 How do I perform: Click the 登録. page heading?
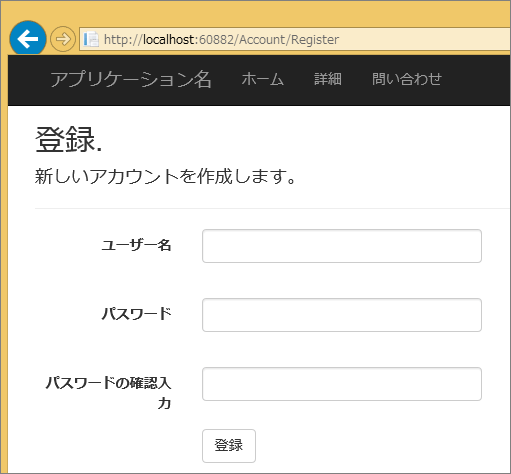click(68, 139)
